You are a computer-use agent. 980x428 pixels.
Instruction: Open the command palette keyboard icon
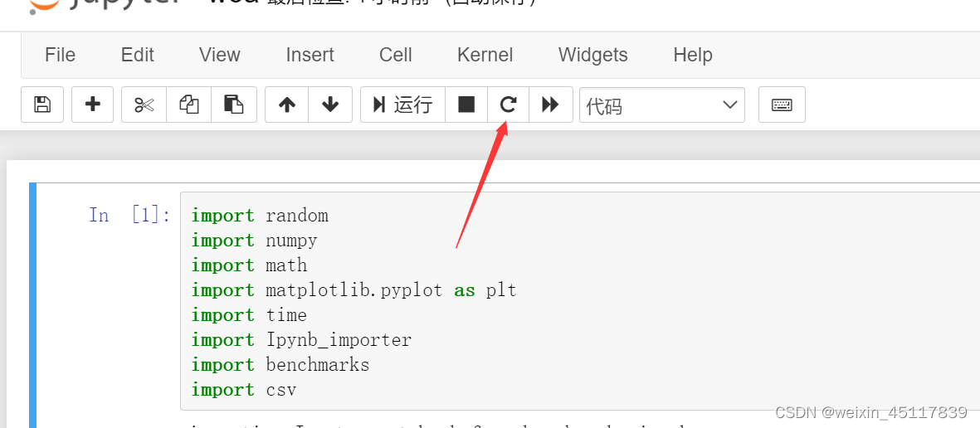[x=782, y=105]
